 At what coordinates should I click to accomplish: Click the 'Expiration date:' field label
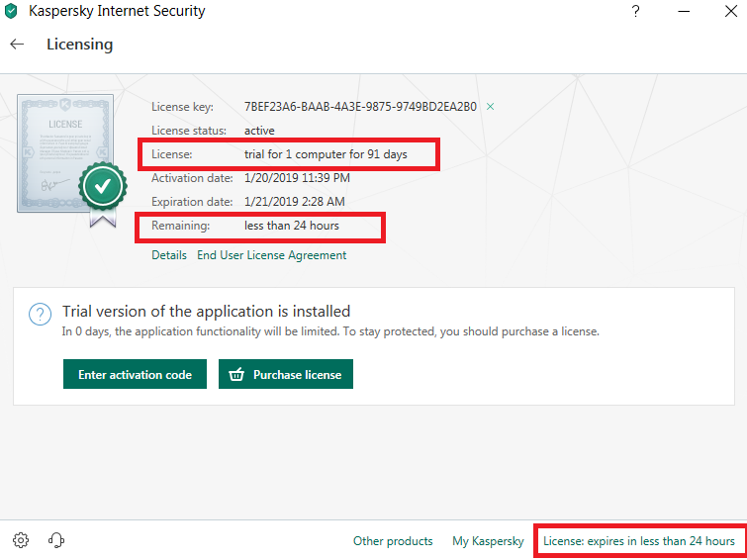pyautogui.click(x=192, y=202)
